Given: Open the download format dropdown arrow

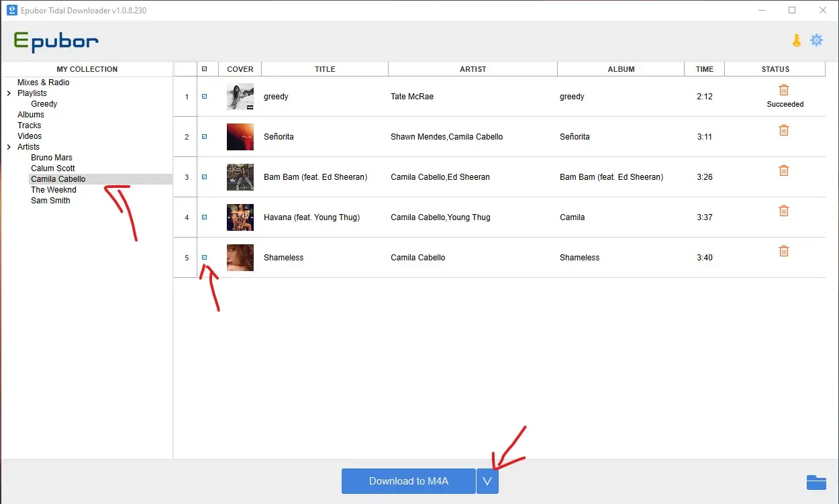Looking at the screenshot, I should tap(487, 481).
